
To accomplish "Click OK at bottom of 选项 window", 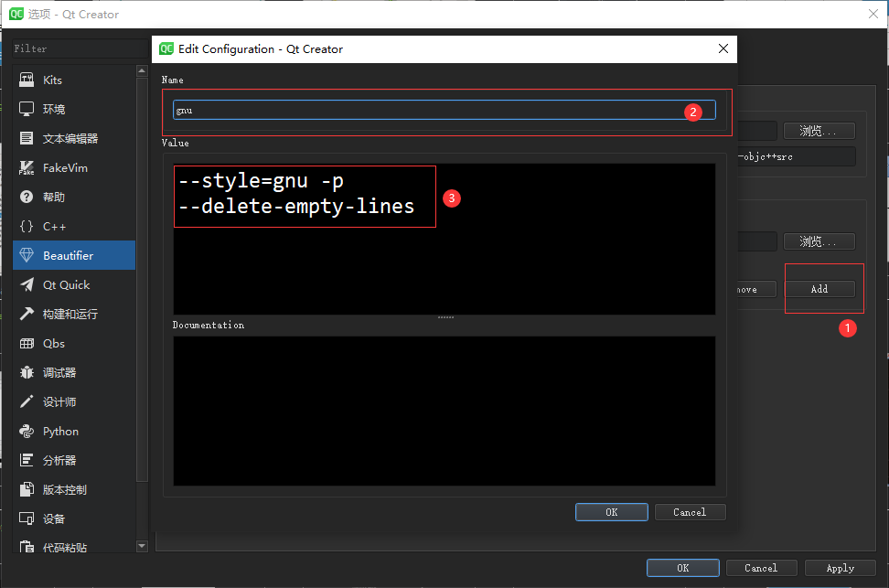I will [683, 568].
